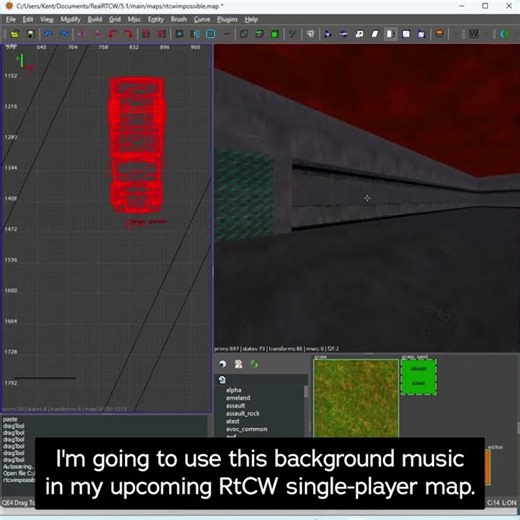
Task: Open the Brush menu
Action: point(179,19)
